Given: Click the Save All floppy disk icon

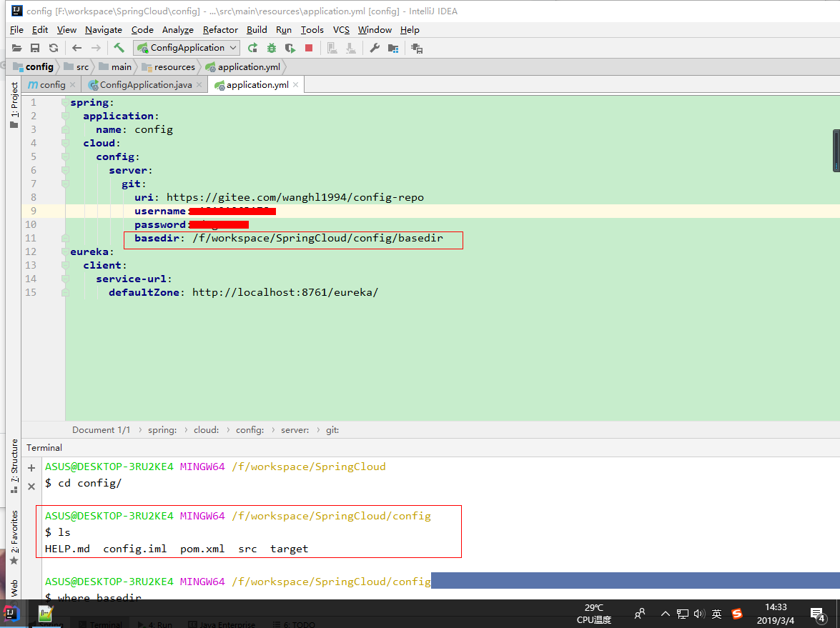Looking at the screenshot, I should 35,48.
